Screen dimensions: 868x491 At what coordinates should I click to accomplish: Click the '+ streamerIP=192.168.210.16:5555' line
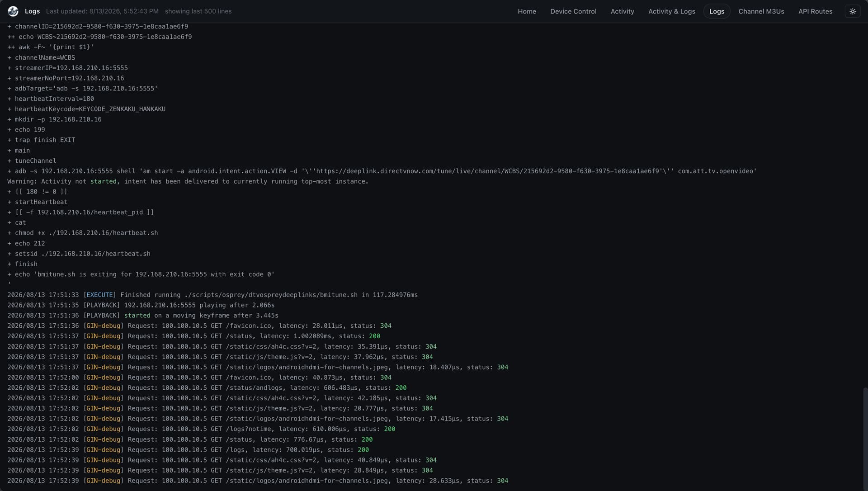(x=67, y=68)
